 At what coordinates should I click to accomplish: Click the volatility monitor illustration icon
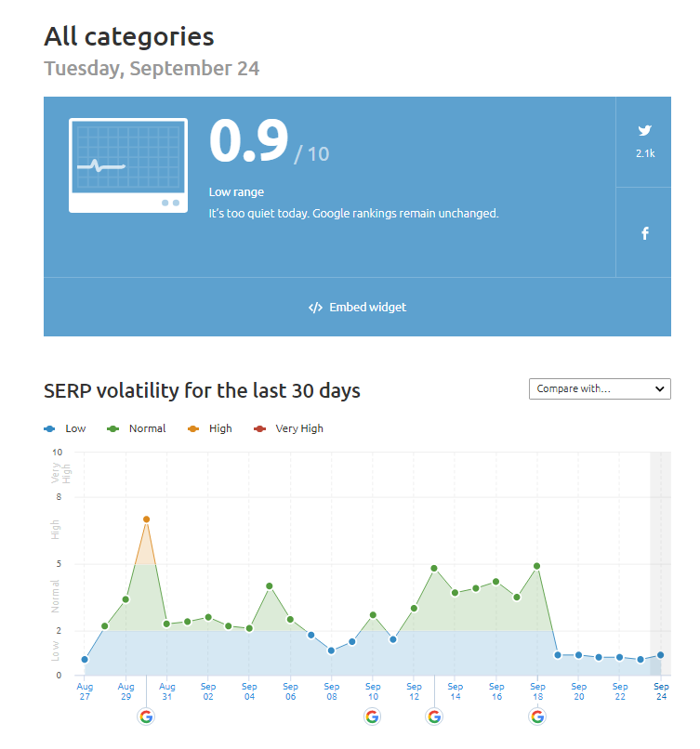(128, 165)
